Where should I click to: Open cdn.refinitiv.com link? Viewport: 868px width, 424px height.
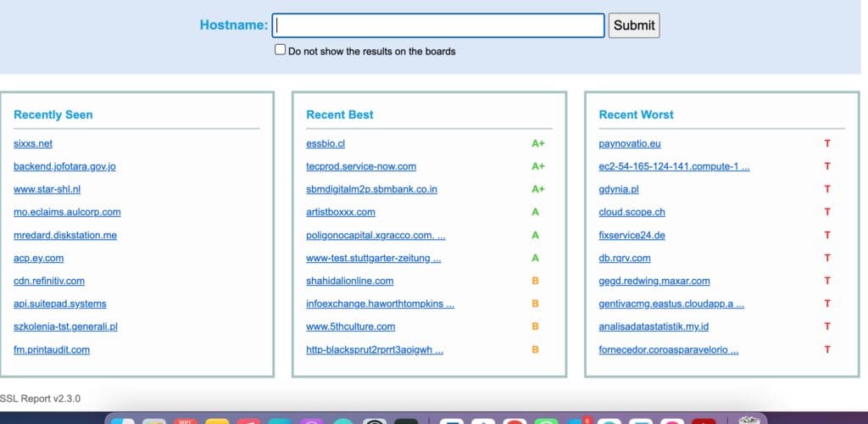click(x=49, y=281)
